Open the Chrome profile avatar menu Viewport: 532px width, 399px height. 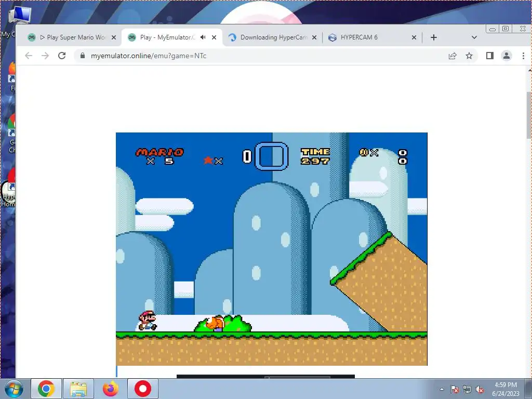pos(506,56)
